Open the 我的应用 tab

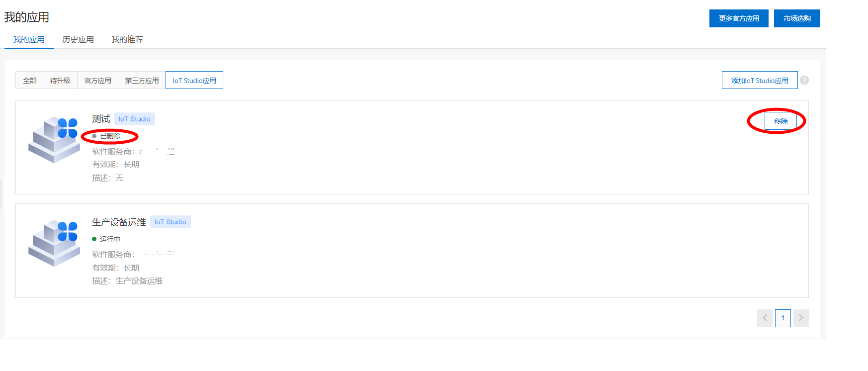29,39
